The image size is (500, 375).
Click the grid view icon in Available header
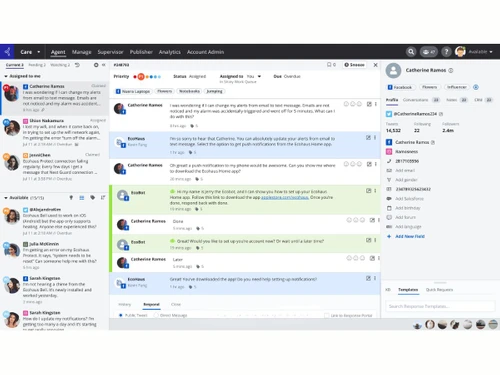[x=82, y=198]
